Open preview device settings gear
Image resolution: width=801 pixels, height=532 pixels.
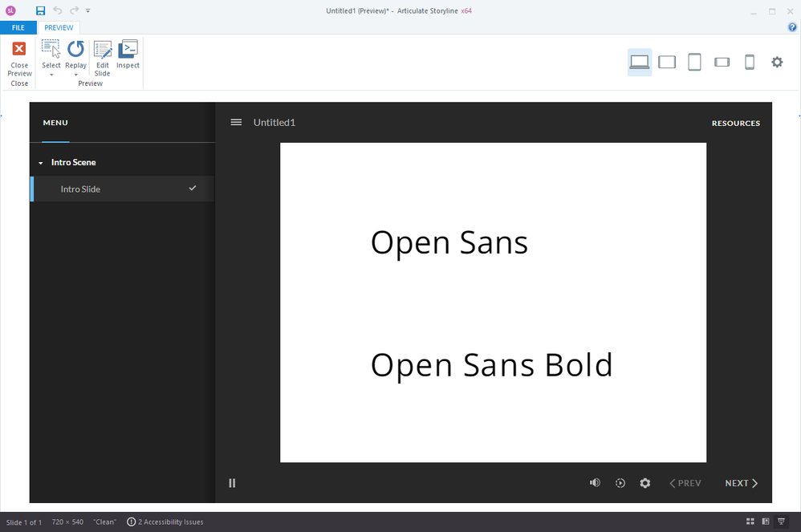777,63
